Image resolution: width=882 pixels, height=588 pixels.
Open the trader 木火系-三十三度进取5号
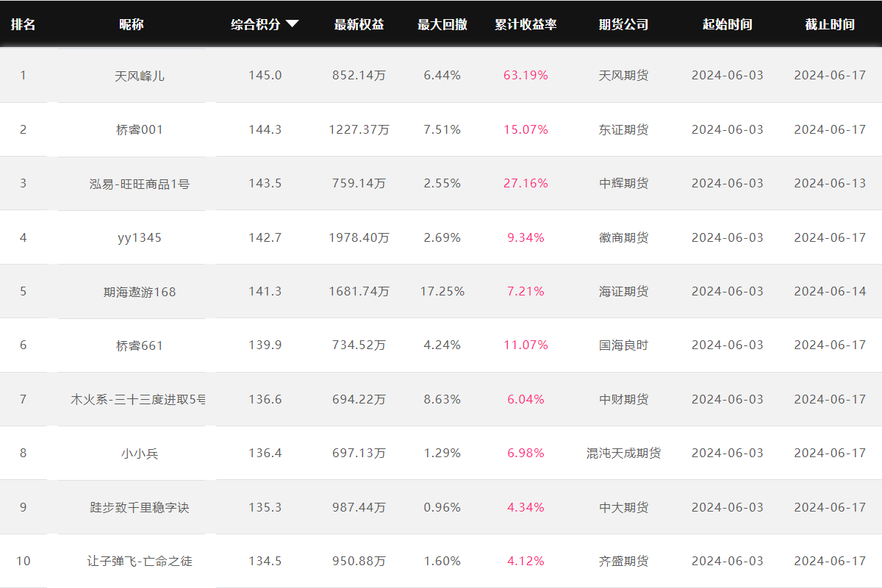coord(138,399)
